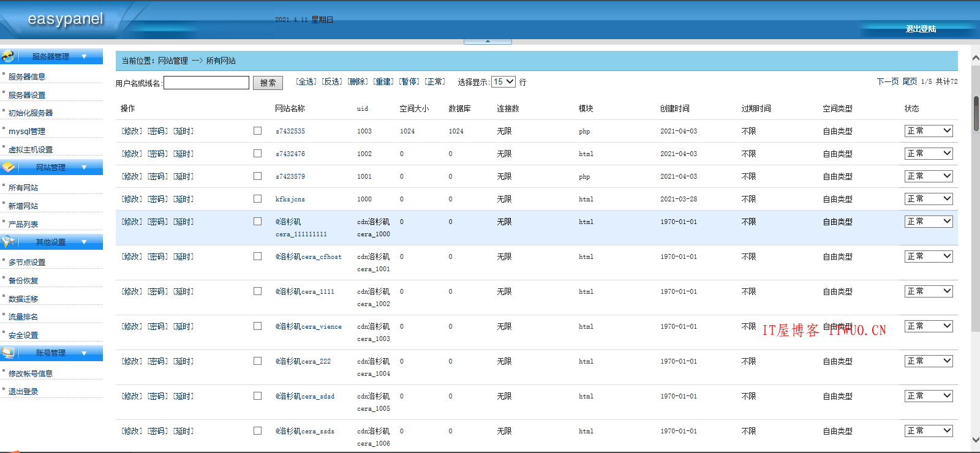980x453 pixels.
Task: Click the 退出登陆 header button
Action: point(921,29)
